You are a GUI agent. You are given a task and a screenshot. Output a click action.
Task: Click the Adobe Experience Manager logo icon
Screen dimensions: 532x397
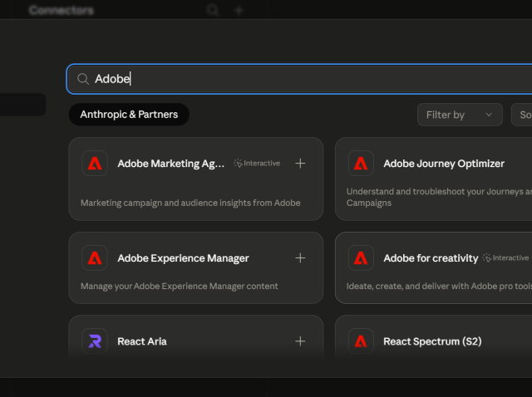pyautogui.click(x=95, y=258)
